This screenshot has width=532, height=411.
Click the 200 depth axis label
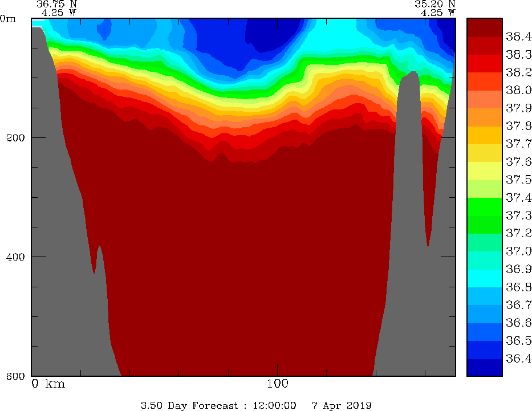(x=15, y=138)
